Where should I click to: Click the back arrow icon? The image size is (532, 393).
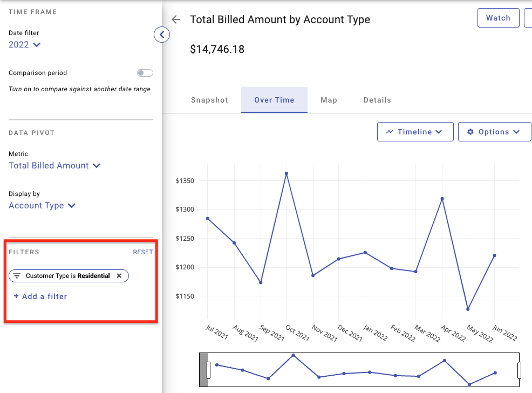175,19
